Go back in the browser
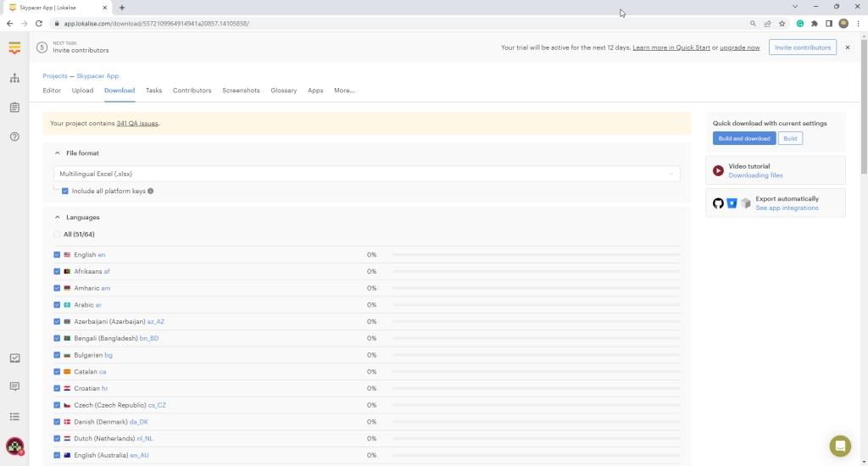The height and width of the screenshot is (466, 868). [x=10, y=23]
